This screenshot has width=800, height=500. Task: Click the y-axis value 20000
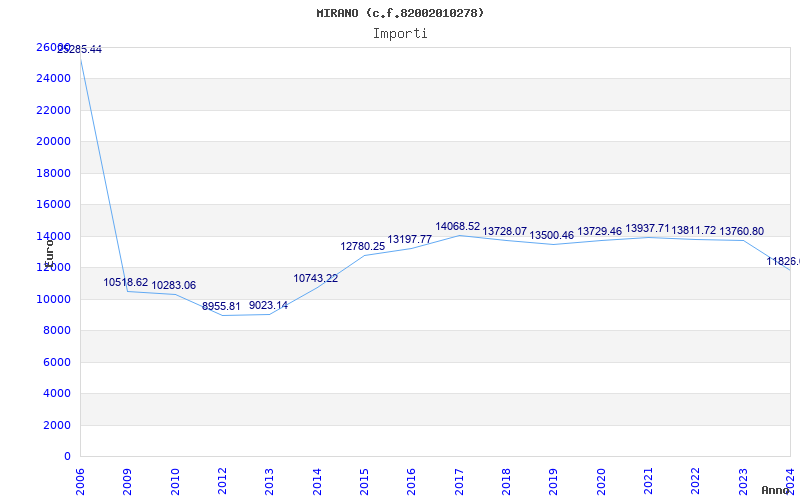pyautogui.click(x=53, y=141)
